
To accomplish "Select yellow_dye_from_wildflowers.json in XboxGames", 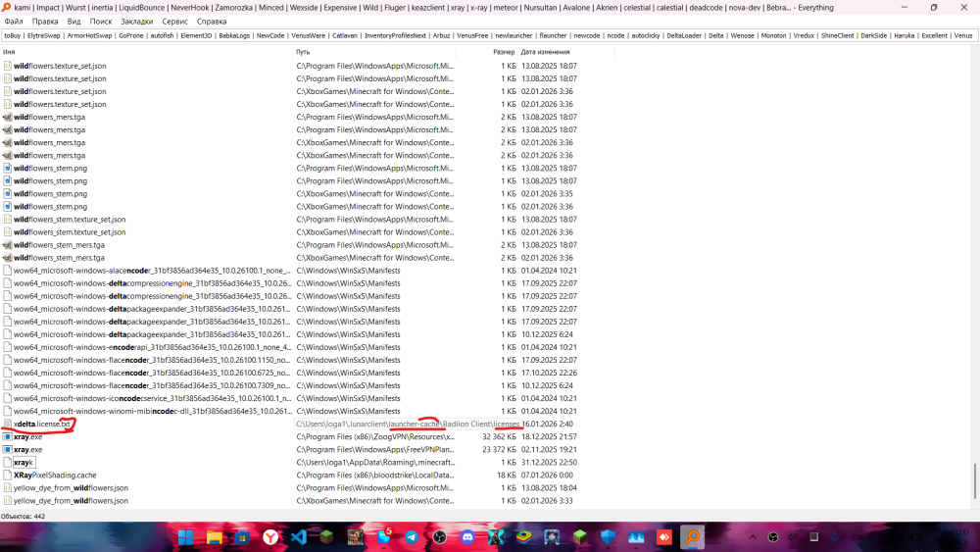I will [x=71, y=501].
